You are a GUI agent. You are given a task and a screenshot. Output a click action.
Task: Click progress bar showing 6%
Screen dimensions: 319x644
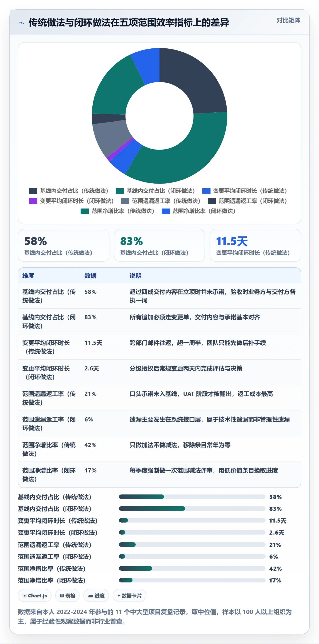pyautogui.click(x=192, y=556)
